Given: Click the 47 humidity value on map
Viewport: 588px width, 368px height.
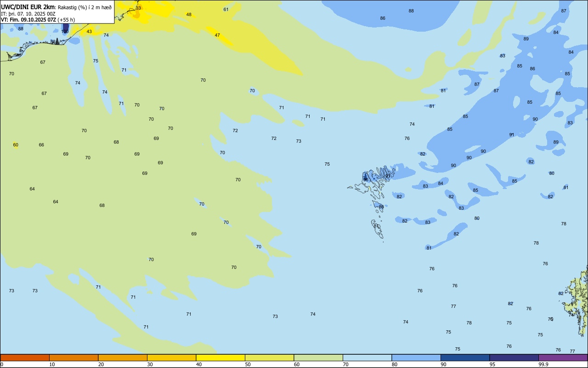Looking at the screenshot, I should point(217,35).
